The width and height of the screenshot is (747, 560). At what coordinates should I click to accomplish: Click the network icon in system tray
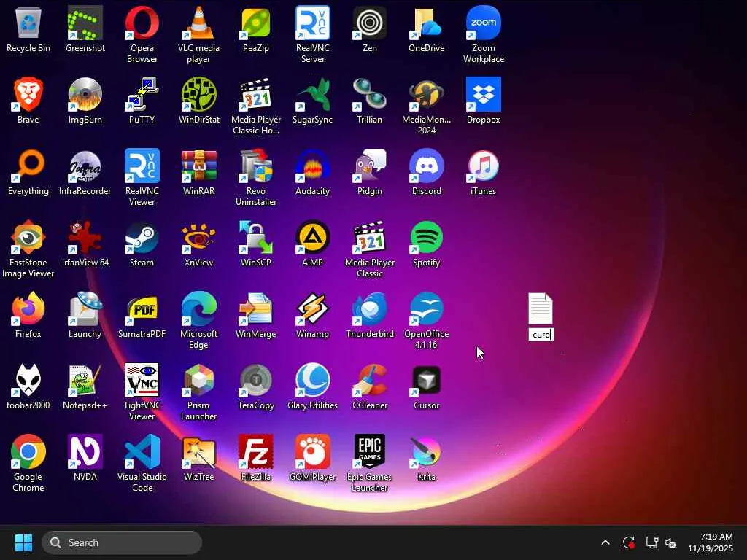pyautogui.click(x=651, y=542)
